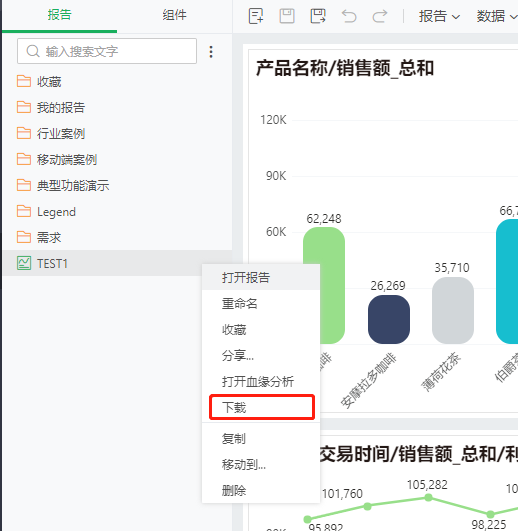The width and height of the screenshot is (518, 531).
Task: Click the redo arrow icon
Action: pyautogui.click(x=380, y=16)
